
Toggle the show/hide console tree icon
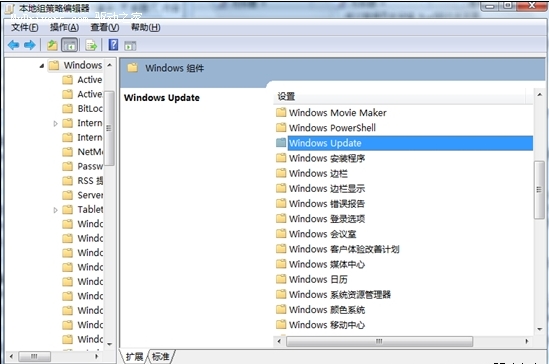click(70, 45)
